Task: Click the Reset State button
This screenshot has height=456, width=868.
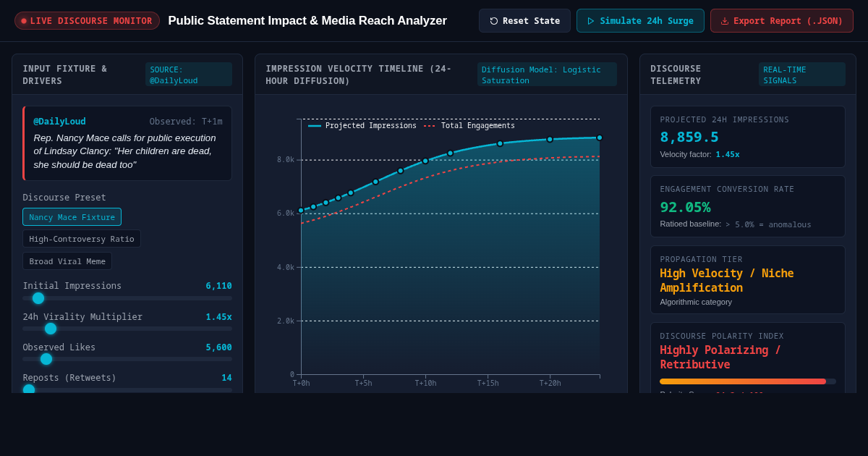Action: [524, 21]
